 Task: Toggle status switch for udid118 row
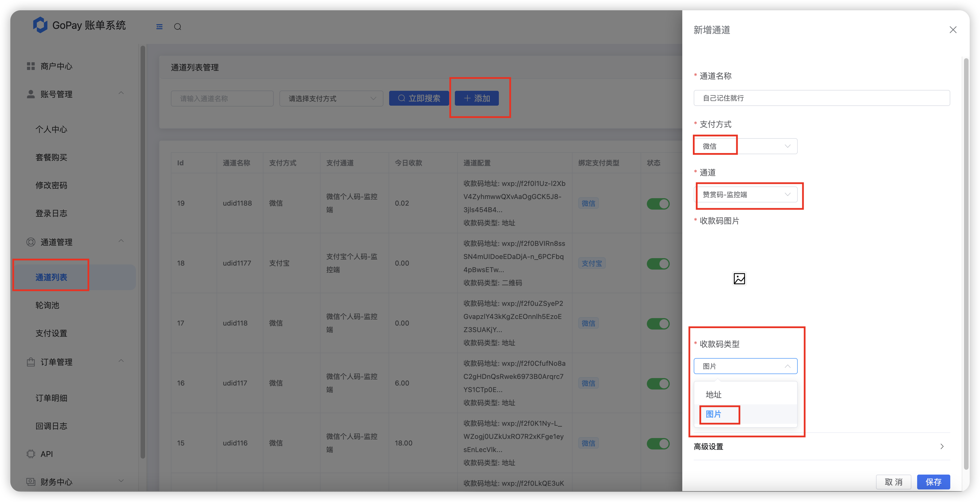coord(658,324)
